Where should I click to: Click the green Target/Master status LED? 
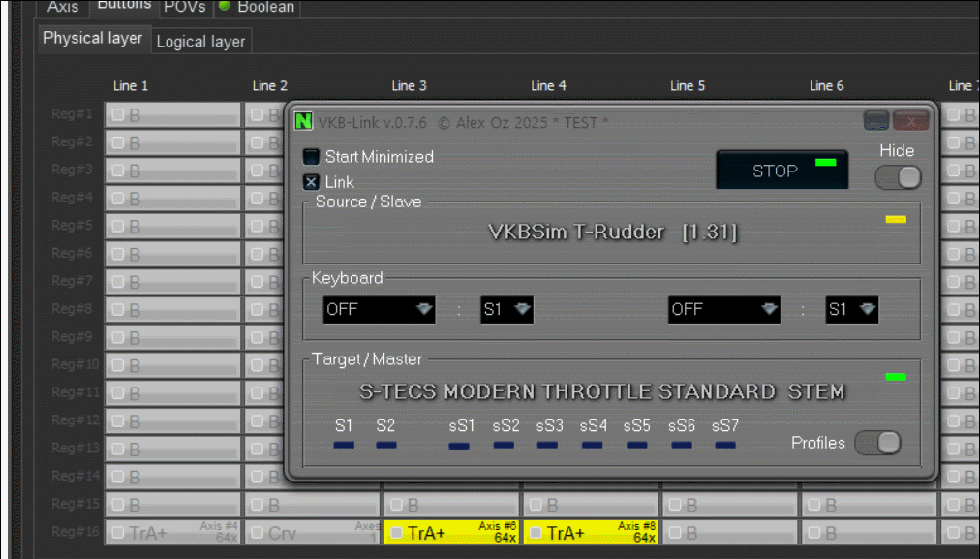tap(896, 377)
